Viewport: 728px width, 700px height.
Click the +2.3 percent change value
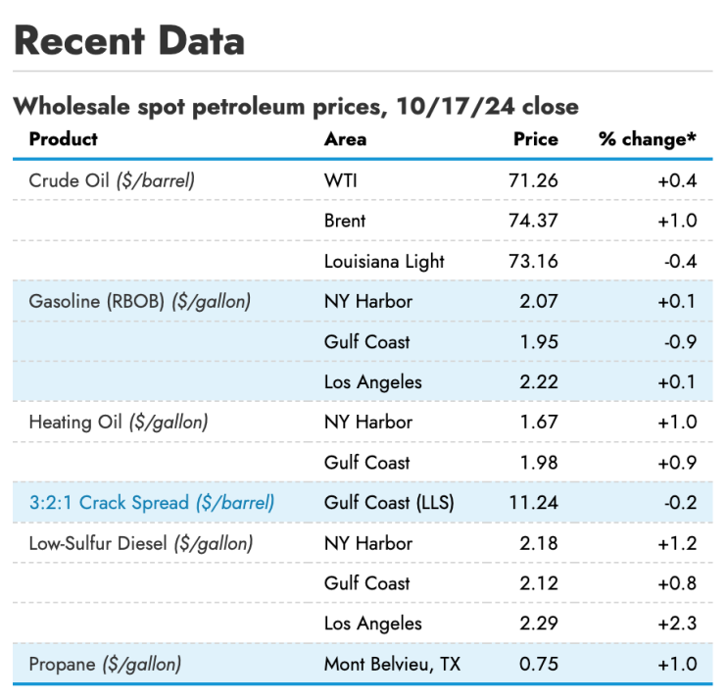tap(677, 624)
